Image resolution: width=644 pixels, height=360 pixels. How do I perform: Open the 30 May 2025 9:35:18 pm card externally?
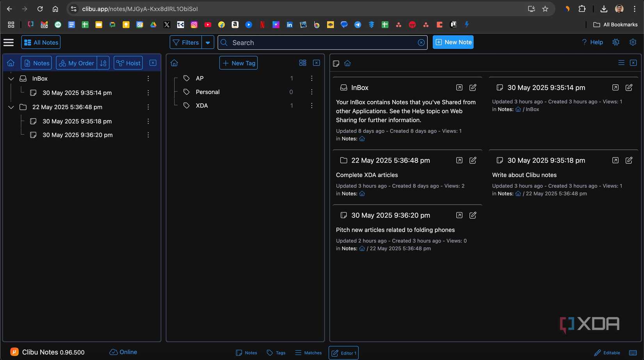616,160
